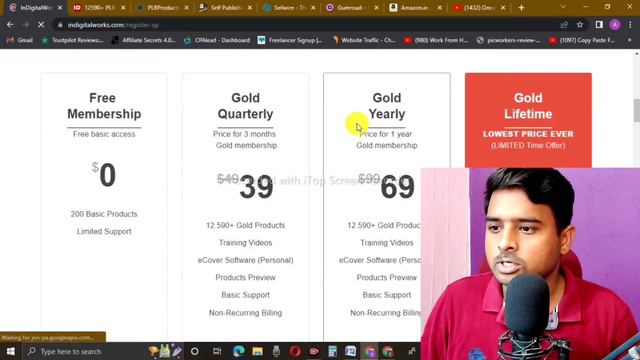Open the screen recorder icon in taskbar
The height and width of the screenshot is (360, 640).
[x=313, y=351]
